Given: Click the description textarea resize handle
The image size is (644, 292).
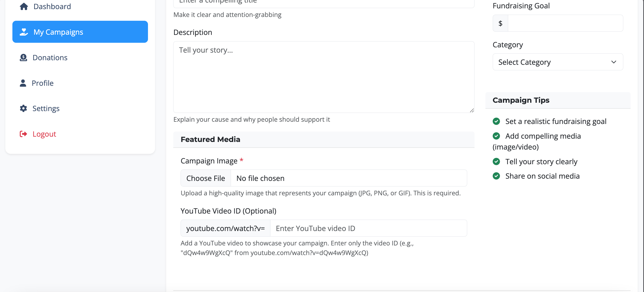Looking at the screenshot, I should pyautogui.click(x=472, y=110).
